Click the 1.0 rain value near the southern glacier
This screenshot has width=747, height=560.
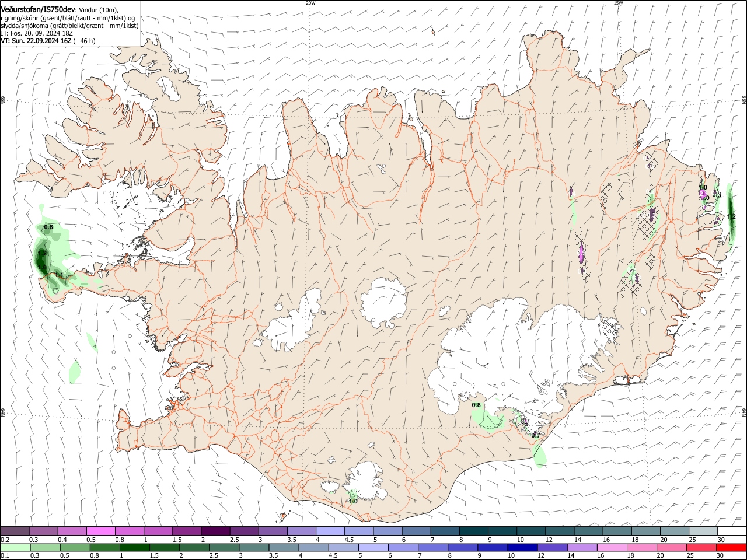point(353,501)
